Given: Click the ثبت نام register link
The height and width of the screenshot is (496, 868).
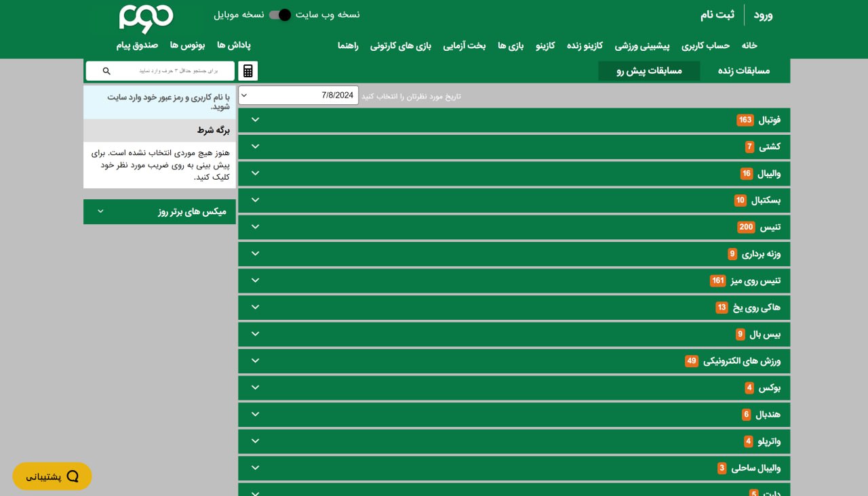Looking at the screenshot, I should click(x=717, y=15).
